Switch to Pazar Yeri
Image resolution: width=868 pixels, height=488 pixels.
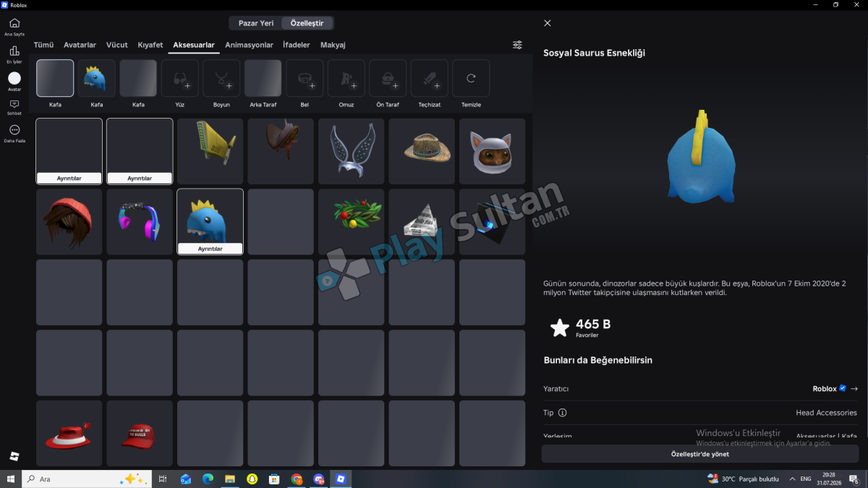tap(256, 23)
